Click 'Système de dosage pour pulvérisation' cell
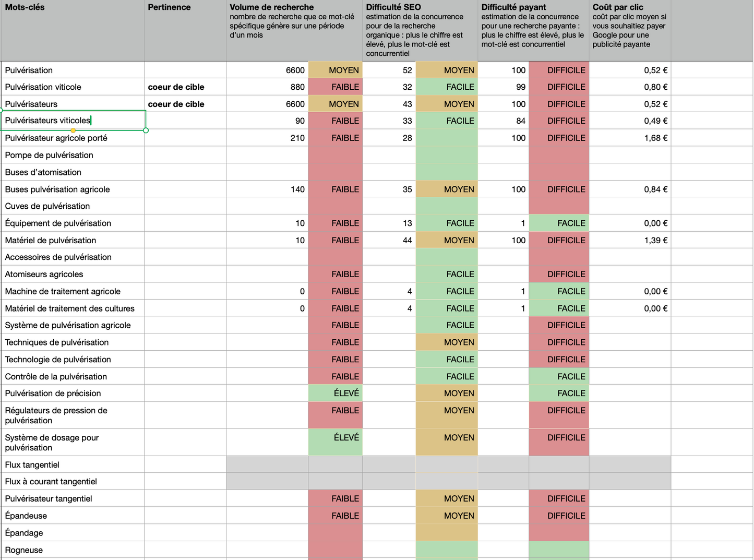 click(x=73, y=442)
